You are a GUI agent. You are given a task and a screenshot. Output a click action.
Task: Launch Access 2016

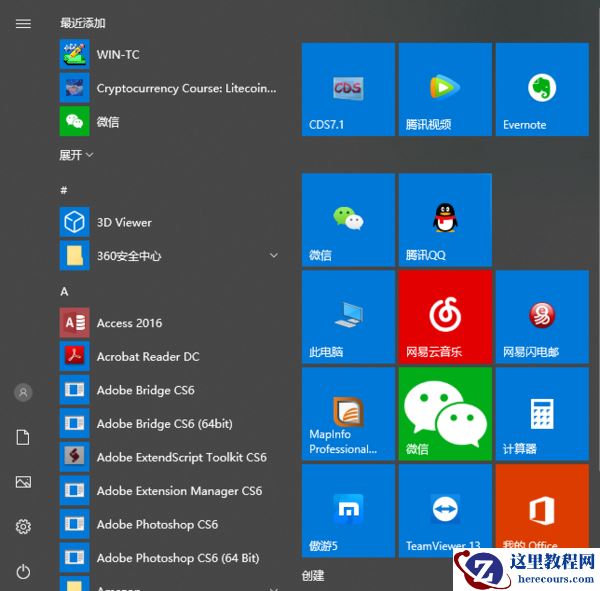click(168, 323)
